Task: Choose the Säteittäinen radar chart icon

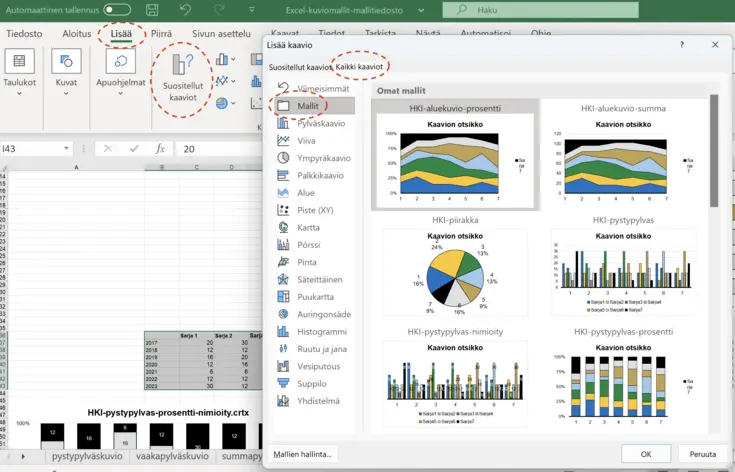Action: [283, 279]
